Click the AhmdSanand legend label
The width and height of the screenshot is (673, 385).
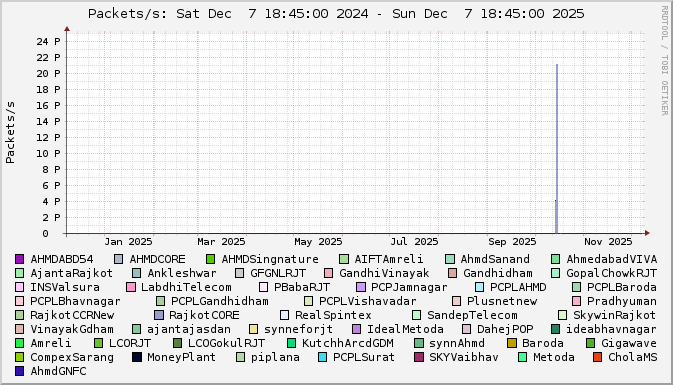[x=495, y=259]
